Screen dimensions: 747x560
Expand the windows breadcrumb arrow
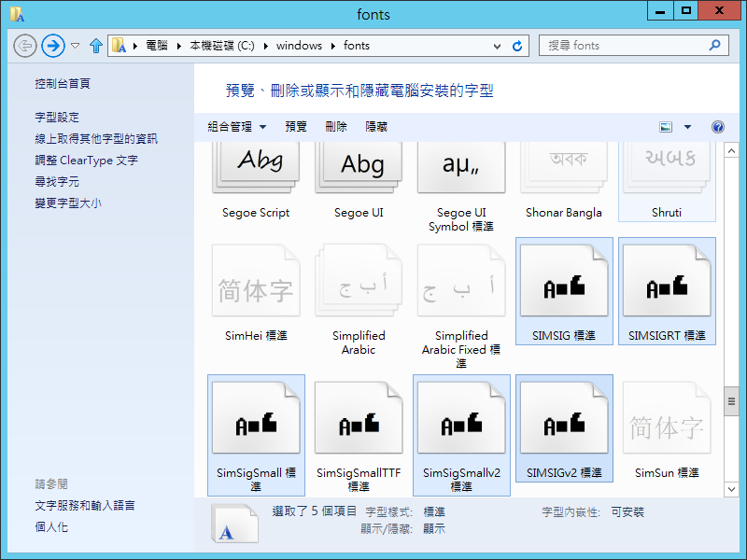[x=333, y=46]
